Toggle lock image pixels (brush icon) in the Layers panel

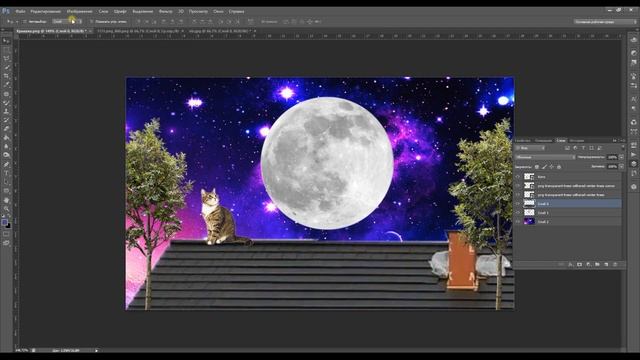(x=544, y=167)
